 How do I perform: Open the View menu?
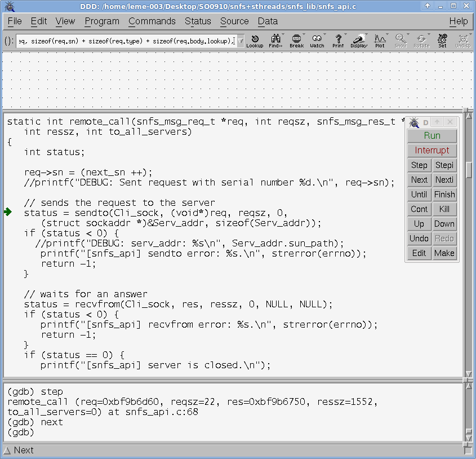tap(65, 21)
